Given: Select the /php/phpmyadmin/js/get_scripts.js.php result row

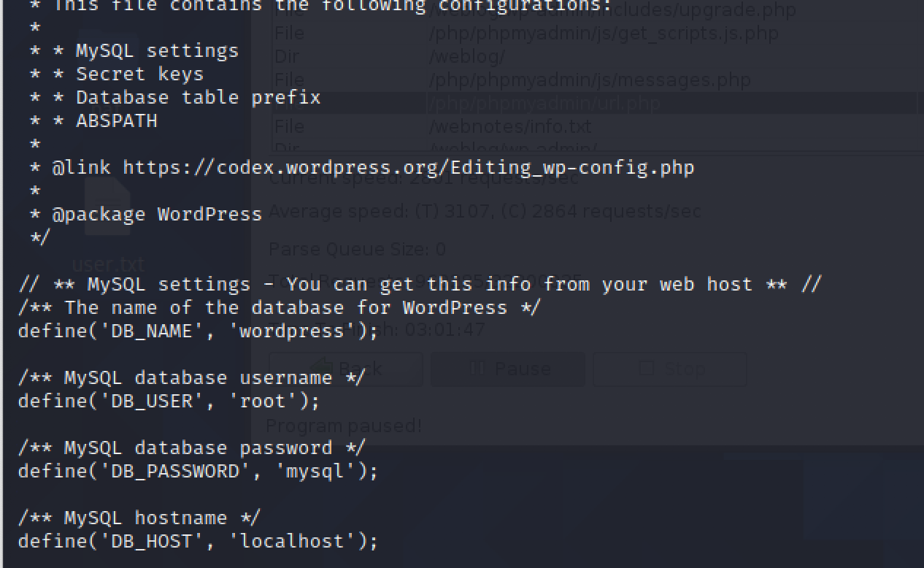Looking at the screenshot, I should (x=598, y=33).
